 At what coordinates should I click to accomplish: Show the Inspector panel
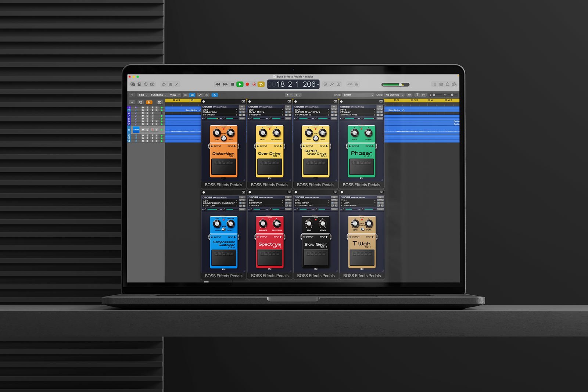tap(139, 84)
